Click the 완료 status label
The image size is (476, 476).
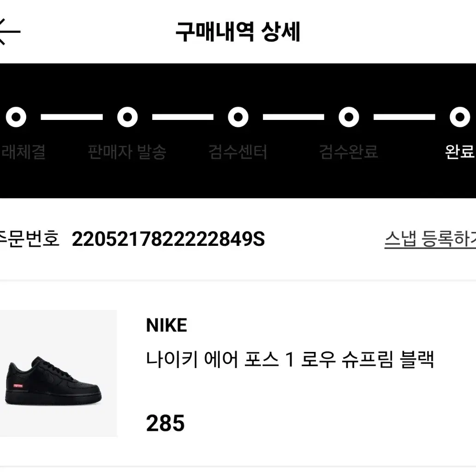(x=459, y=152)
